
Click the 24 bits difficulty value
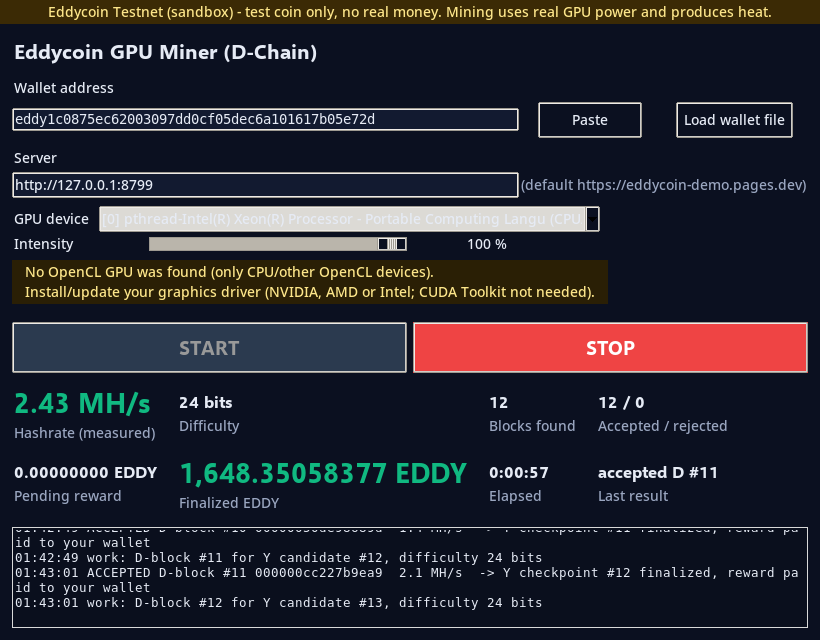tap(206, 403)
